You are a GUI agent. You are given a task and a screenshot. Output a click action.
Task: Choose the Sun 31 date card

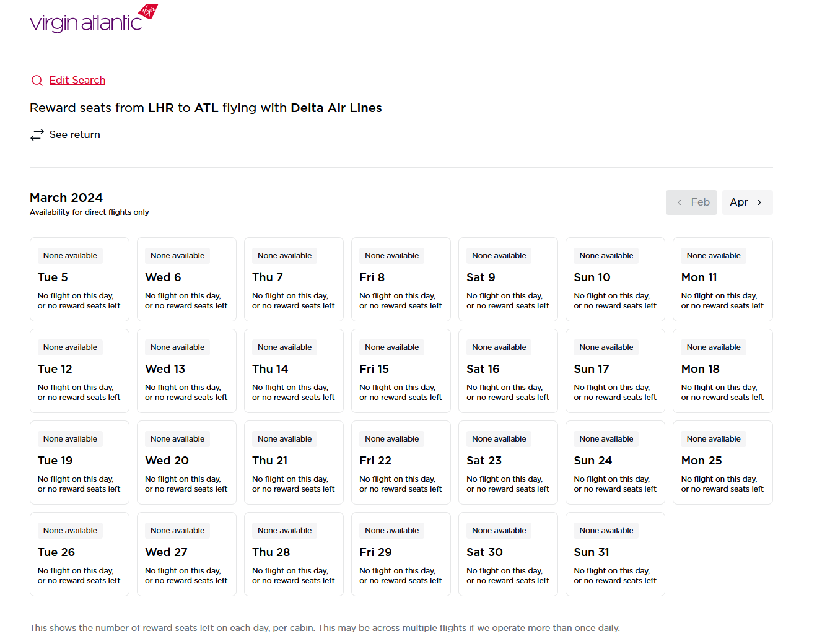615,554
